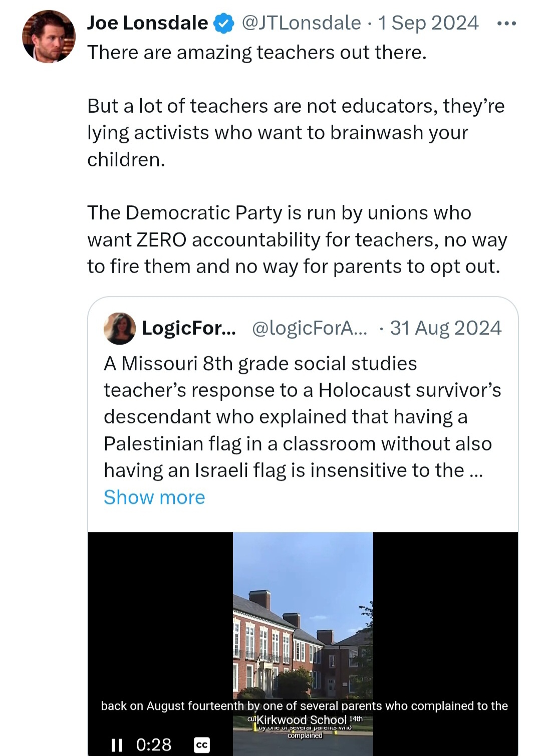The height and width of the screenshot is (756, 541).
Task: Click the 0:28 video time indicator
Action: point(154,745)
